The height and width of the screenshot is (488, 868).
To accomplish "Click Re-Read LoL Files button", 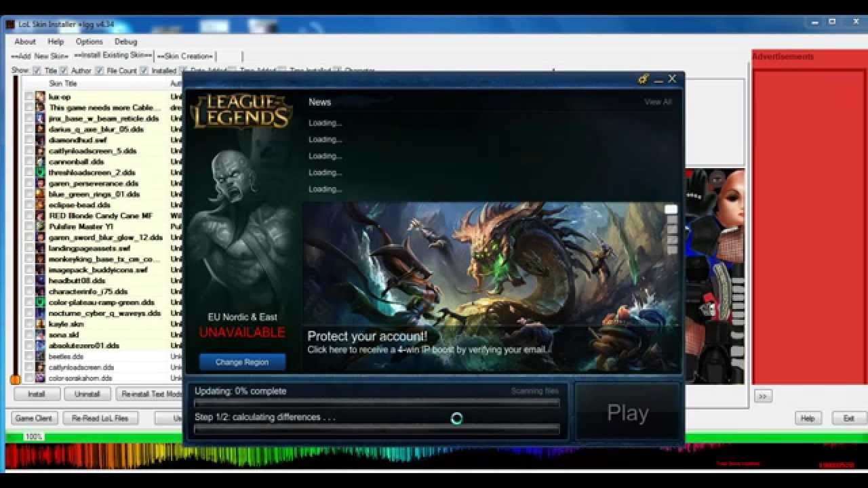I will coord(100,418).
